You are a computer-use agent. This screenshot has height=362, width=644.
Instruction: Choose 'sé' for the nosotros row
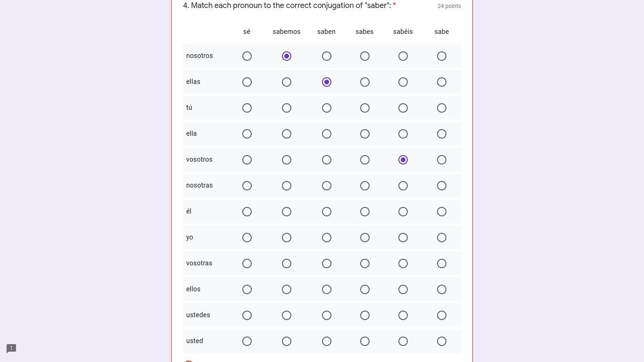tap(247, 56)
